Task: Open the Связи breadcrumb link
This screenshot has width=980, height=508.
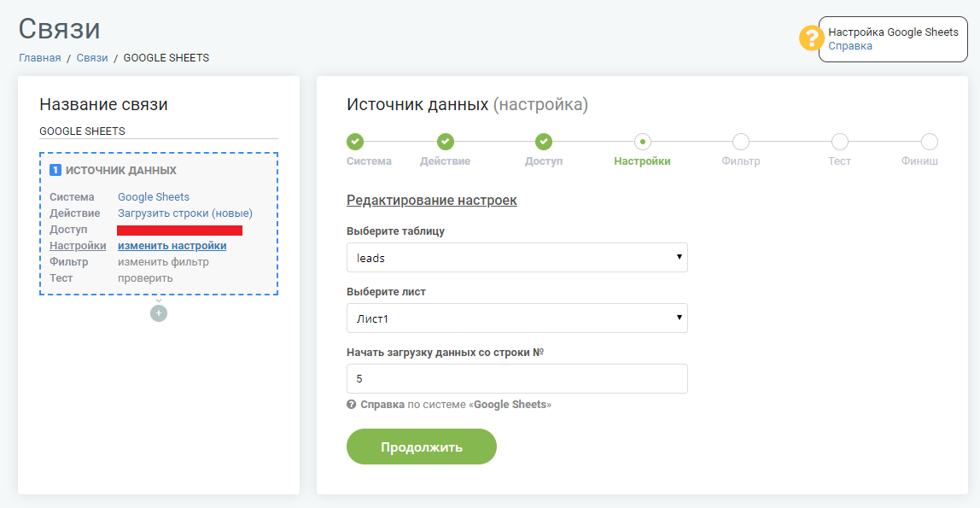Action: (x=92, y=57)
